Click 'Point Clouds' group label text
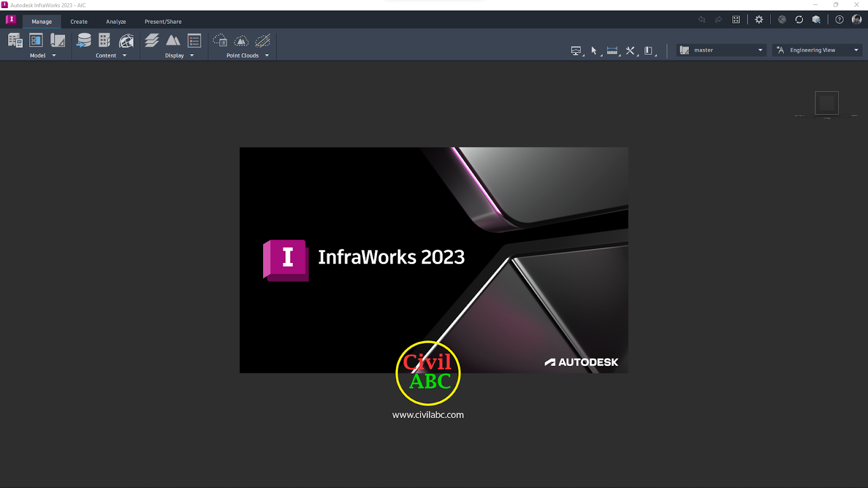This screenshot has height=488, width=868. [x=242, y=55]
